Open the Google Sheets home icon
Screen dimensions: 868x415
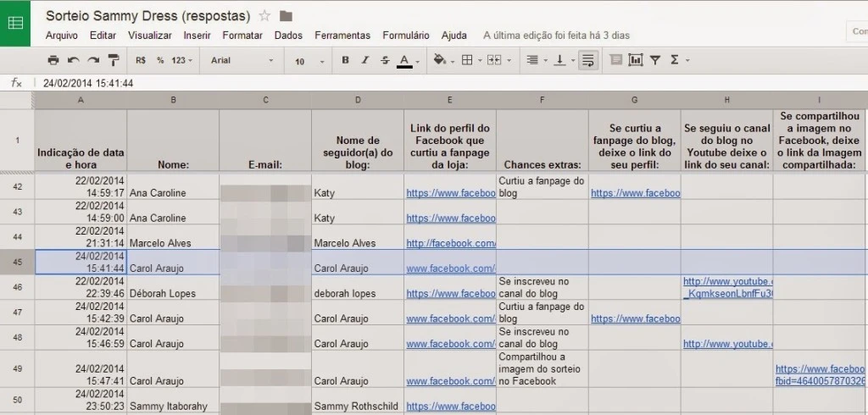pos(15,23)
